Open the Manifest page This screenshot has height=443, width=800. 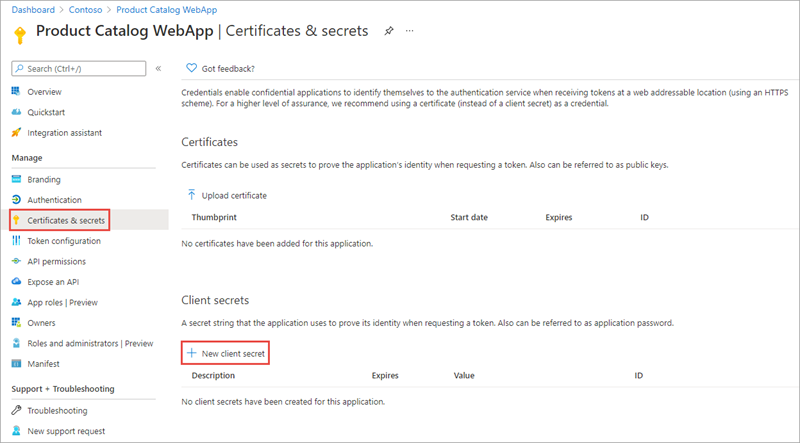click(x=43, y=364)
